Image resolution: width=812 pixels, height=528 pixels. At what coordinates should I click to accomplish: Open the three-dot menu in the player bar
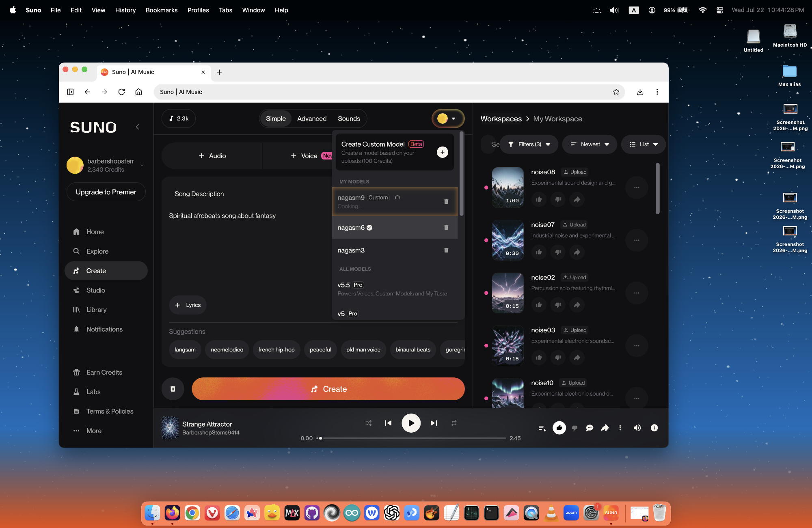point(620,428)
